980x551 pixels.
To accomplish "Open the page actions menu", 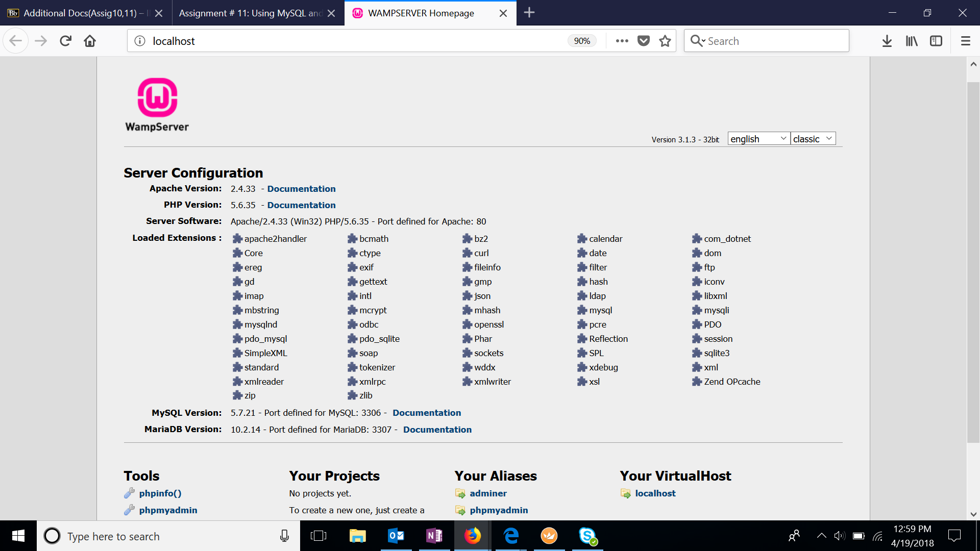I will click(622, 41).
